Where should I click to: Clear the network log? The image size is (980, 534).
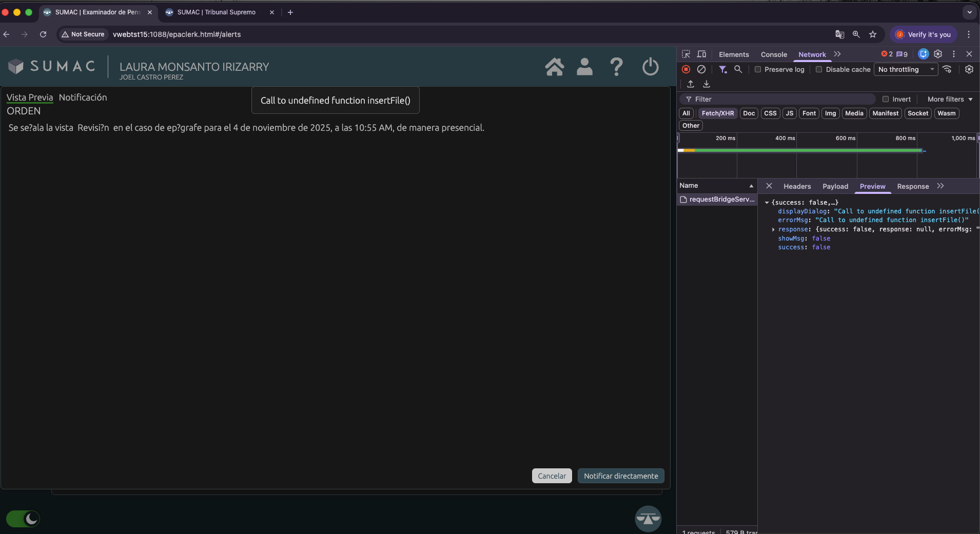[x=701, y=69]
